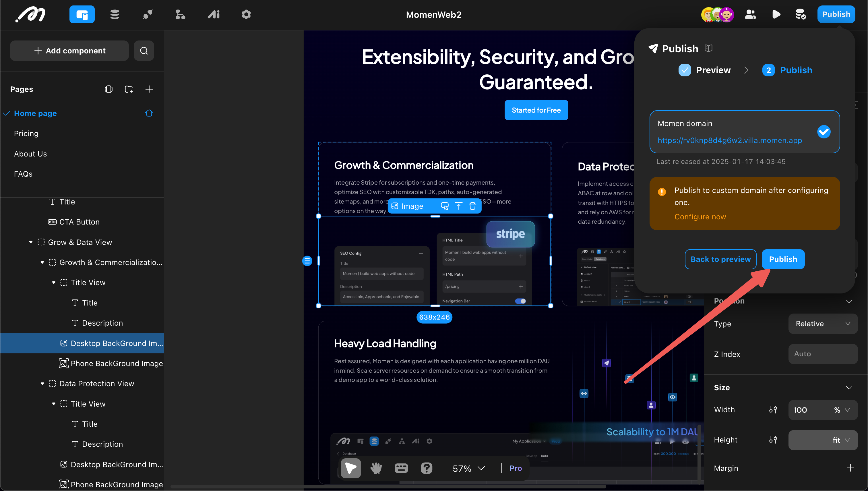Select the hand pan tool
Screen dimensions: 868x491
point(376,468)
